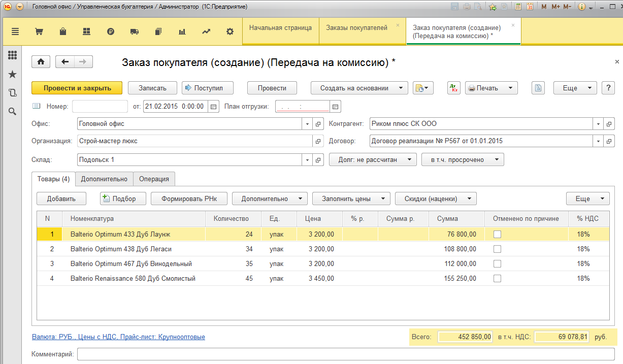Screen dimensions: 623x364
Task: Go to home page with house button
Action: (x=41, y=62)
